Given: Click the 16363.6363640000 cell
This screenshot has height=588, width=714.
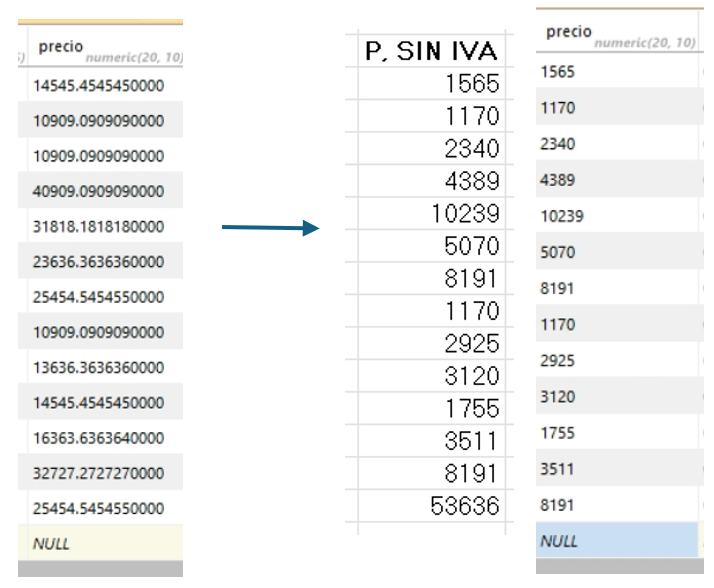Looking at the screenshot, I should [x=99, y=438].
